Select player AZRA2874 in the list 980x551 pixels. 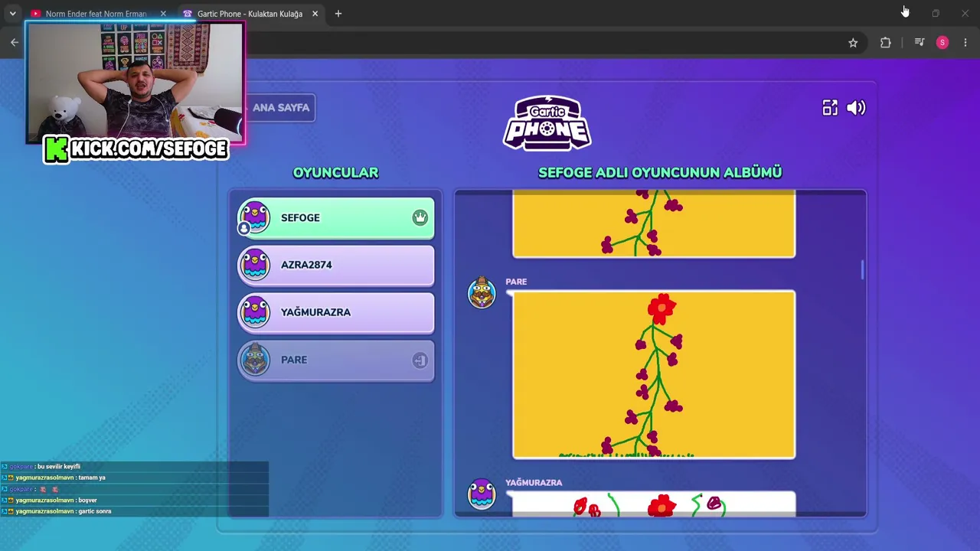336,265
